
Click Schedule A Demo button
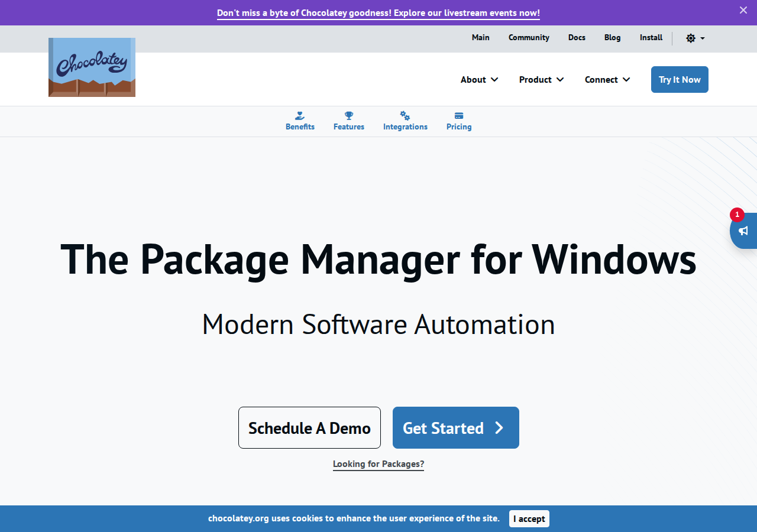coord(309,427)
